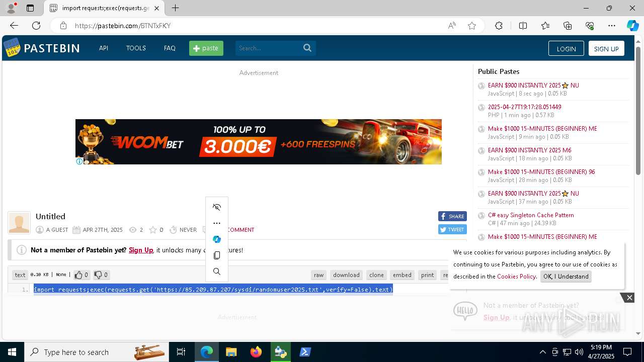Open the Collections icon
The height and width of the screenshot is (362, 644).
tap(568, 26)
